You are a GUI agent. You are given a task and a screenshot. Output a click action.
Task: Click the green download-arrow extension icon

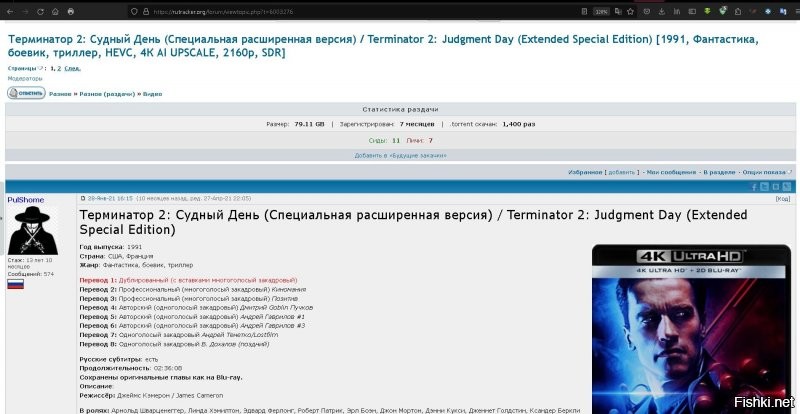click(707, 11)
